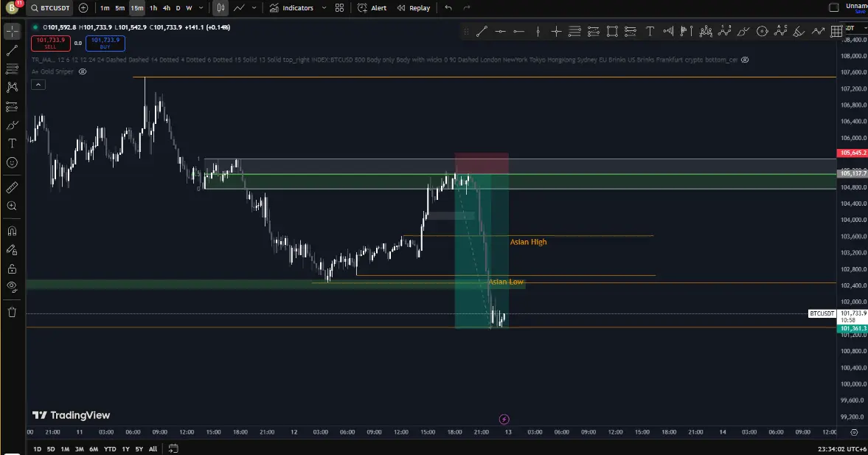
Task: Select the highlighter tool in favorites toolbar
Action: tap(799, 32)
